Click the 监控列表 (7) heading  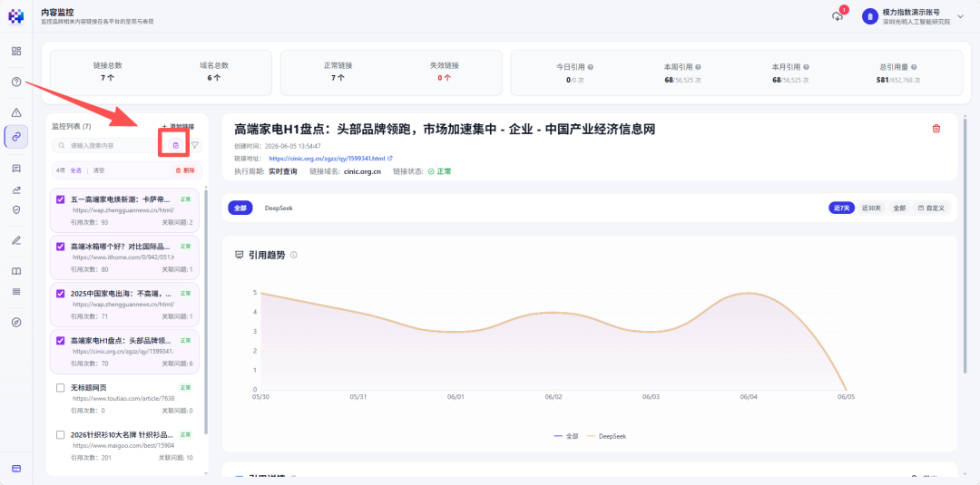click(72, 126)
